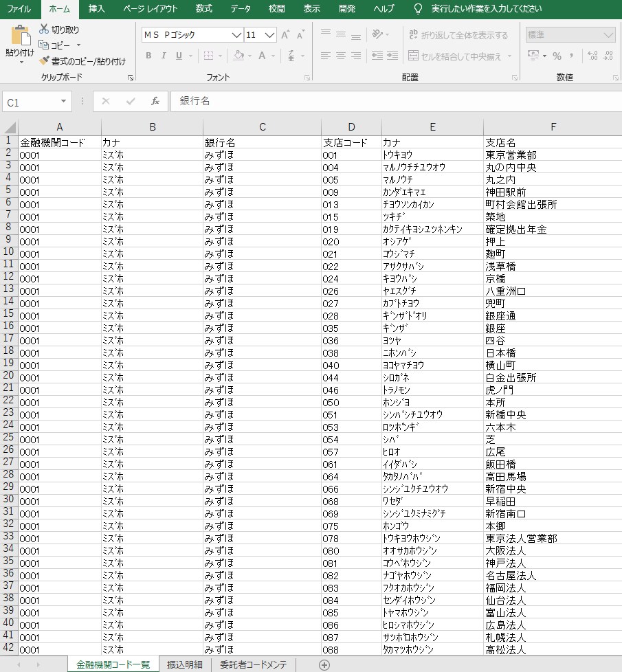Open the paste options dropdown arrow
This screenshot has width=622, height=672.
tap(21, 63)
